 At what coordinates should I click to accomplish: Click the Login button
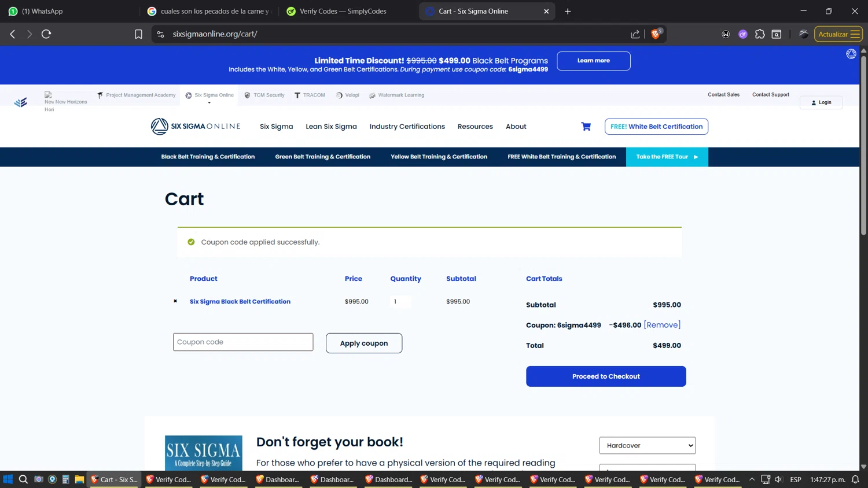click(821, 102)
